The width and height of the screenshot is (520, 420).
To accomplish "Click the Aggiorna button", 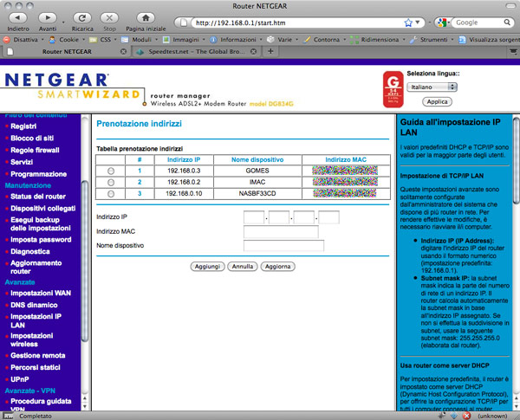I will point(277,267).
